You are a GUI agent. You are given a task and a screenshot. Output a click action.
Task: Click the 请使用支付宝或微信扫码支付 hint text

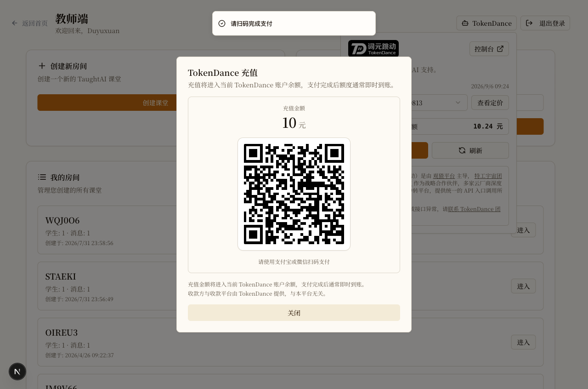(294, 262)
